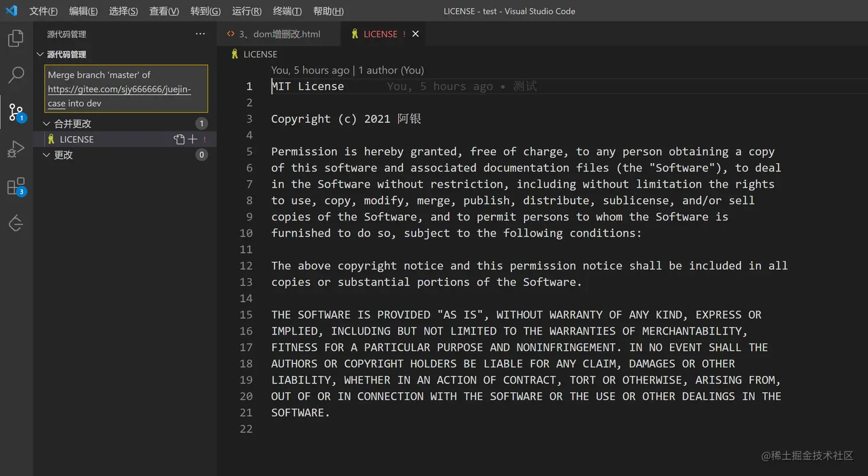Open the Run and Debug view
Image resolution: width=868 pixels, height=476 pixels.
16,149
